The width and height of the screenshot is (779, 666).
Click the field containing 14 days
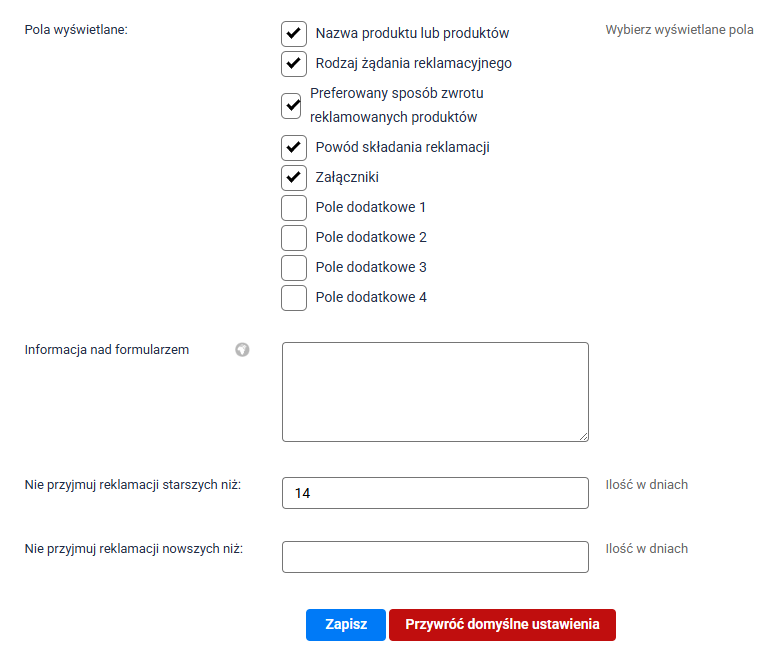pos(435,493)
